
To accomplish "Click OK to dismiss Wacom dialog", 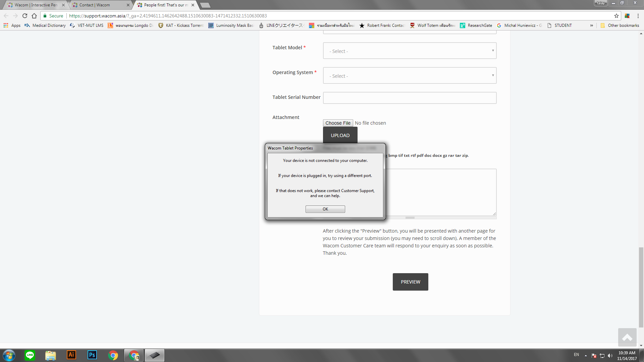I will (x=325, y=208).
